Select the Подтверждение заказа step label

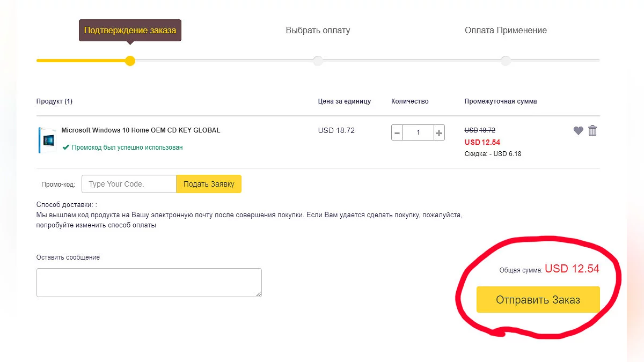coord(130,31)
